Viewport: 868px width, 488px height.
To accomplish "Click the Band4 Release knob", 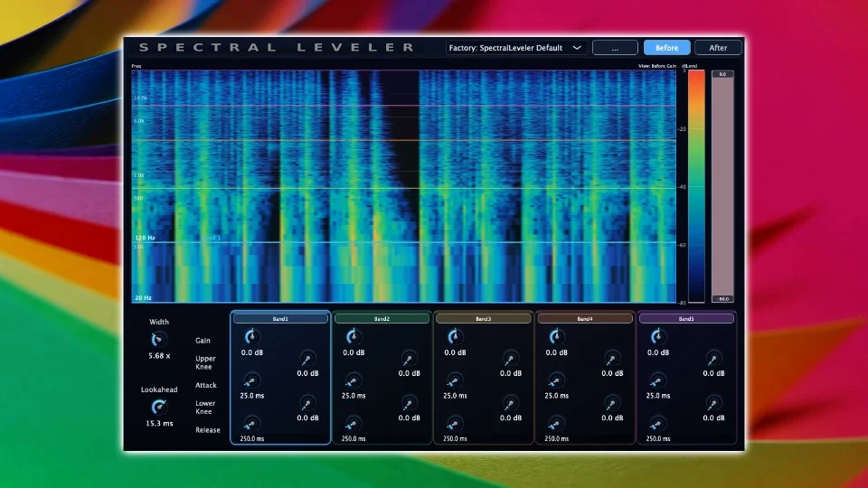I will click(556, 425).
